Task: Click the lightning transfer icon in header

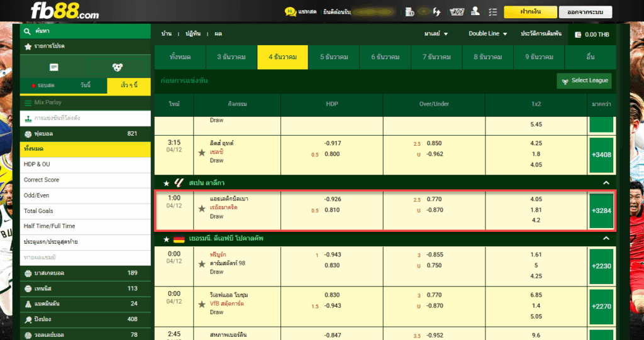Action: (436, 12)
